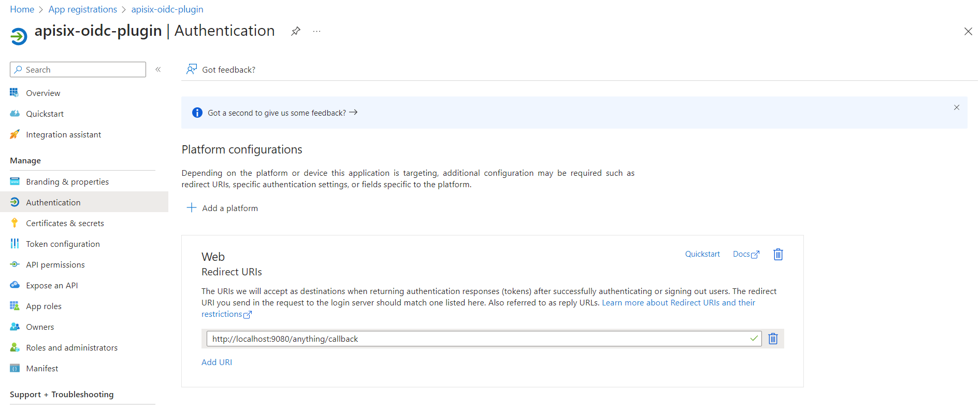Click Got feedback? button
The image size is (980, 405).
(x=221, y=69)
